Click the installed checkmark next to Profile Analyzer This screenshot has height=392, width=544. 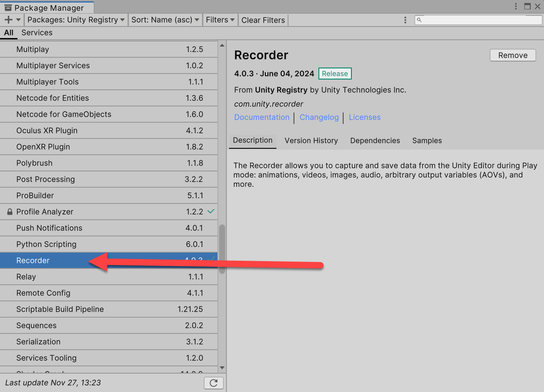click(211, 211)
